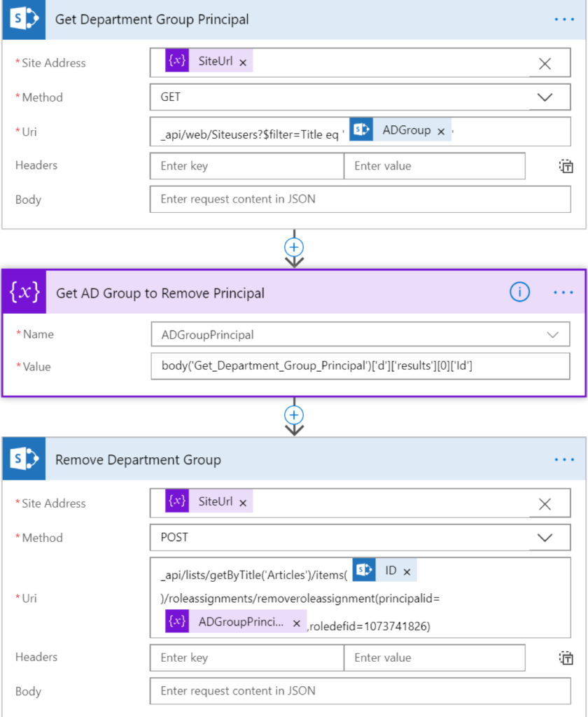
Task: Open ellipsis menu for Remove Department Group
Action: point(563,460)
